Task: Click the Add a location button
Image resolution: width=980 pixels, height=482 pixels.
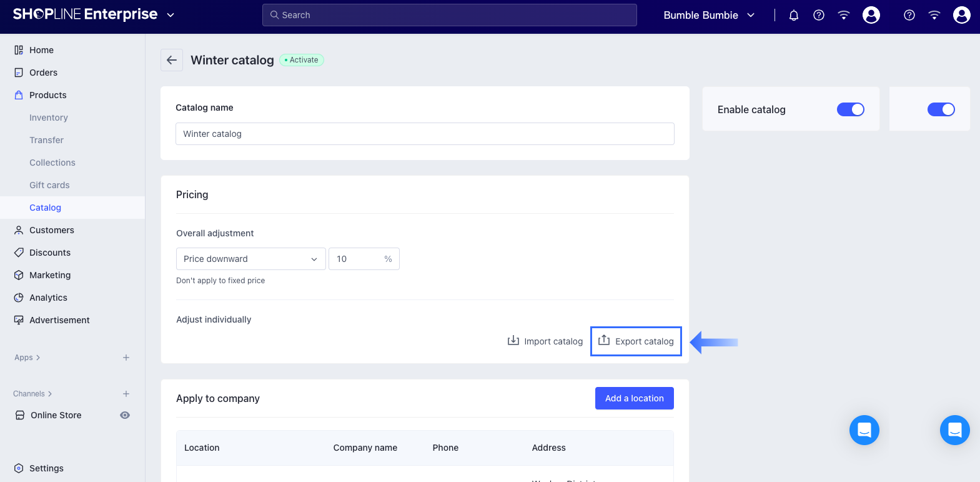Action: coord(634,398)
